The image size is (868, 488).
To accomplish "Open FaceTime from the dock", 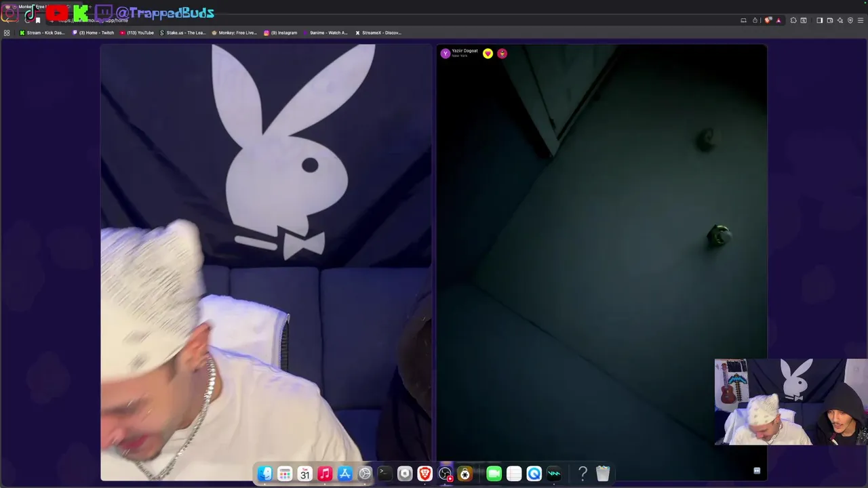I will pos(494,474).
